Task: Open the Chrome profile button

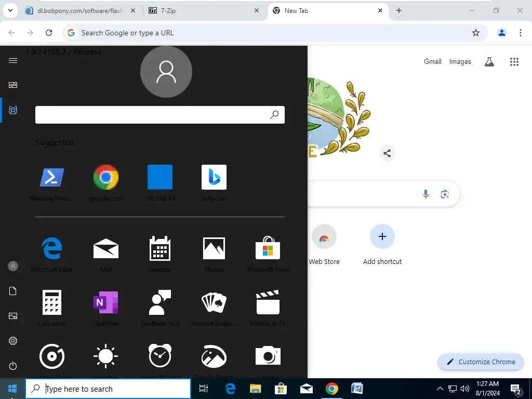Action: click(502, 33)
